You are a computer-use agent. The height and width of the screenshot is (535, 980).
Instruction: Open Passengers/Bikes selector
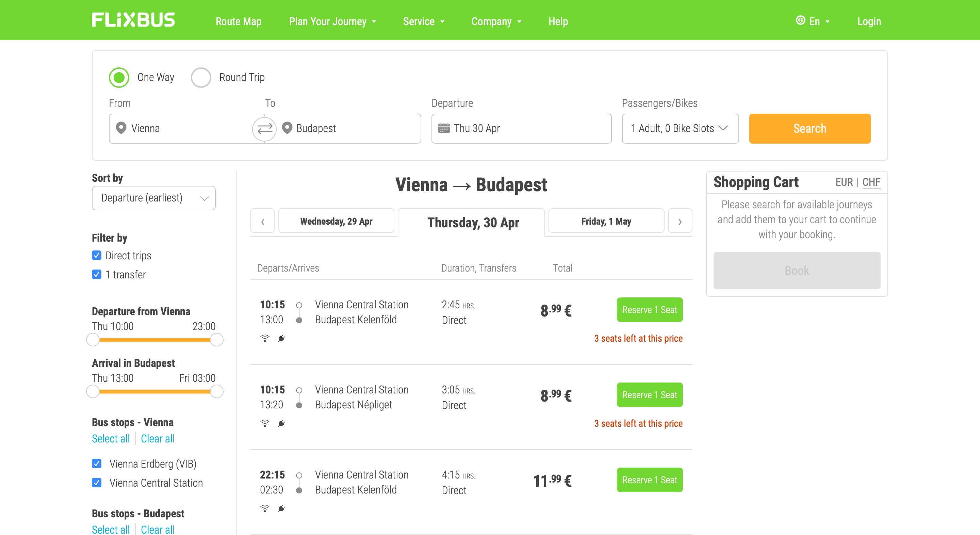(680, 129)
